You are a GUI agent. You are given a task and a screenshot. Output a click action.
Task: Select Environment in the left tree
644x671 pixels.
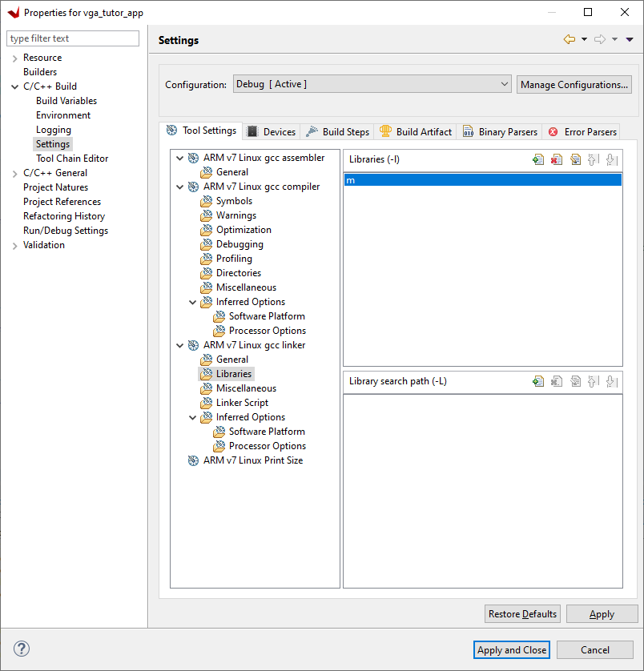[x=63, y=115]
